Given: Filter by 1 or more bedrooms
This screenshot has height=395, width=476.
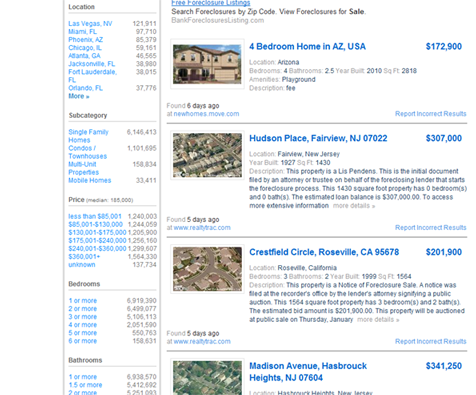Looking at the screenshot, I should click(x=83, y=301).
